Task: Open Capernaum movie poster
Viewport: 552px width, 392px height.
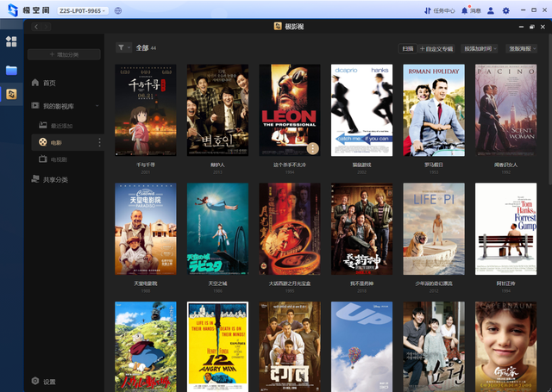Action: pyautogui.click(x=506, y=346)
